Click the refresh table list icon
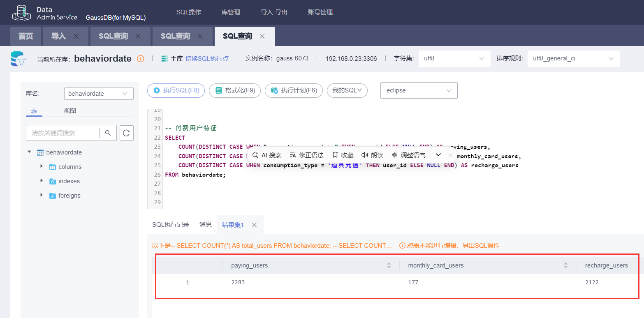Screen dimensions: 644x318 (x=127, y=133)
